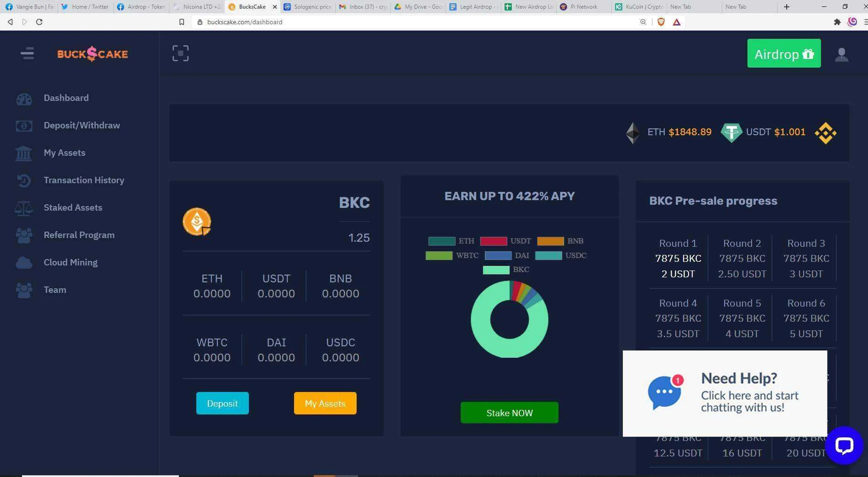Toggle the ETH legend swatch
This screenshot has width=868, height=477.
442,241
